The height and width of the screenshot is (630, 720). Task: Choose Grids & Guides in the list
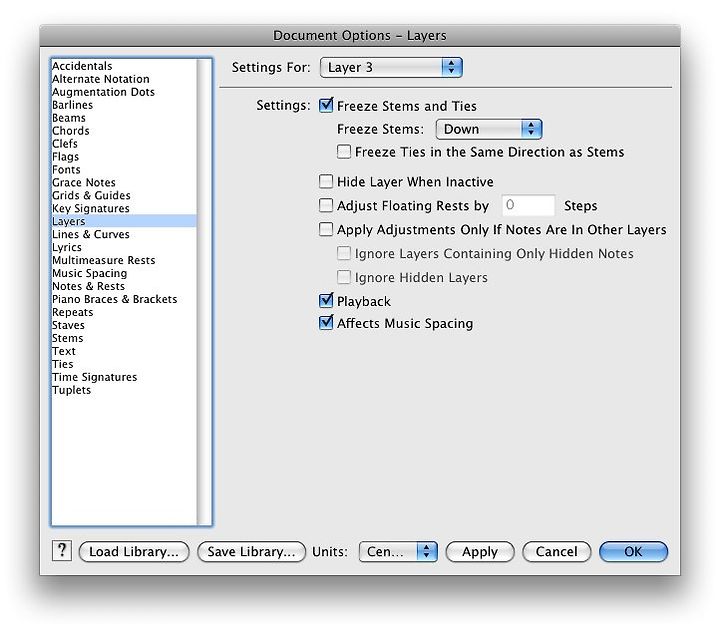124,195
